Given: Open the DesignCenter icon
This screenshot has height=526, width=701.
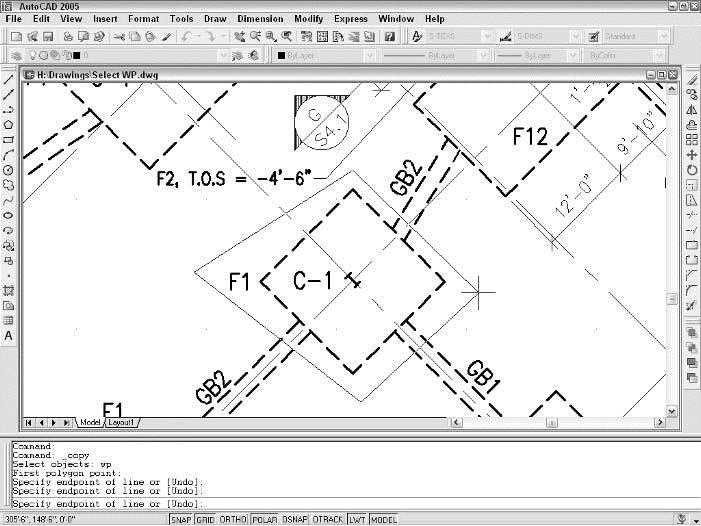Looking at the screenshot, I should click(322, 37).
